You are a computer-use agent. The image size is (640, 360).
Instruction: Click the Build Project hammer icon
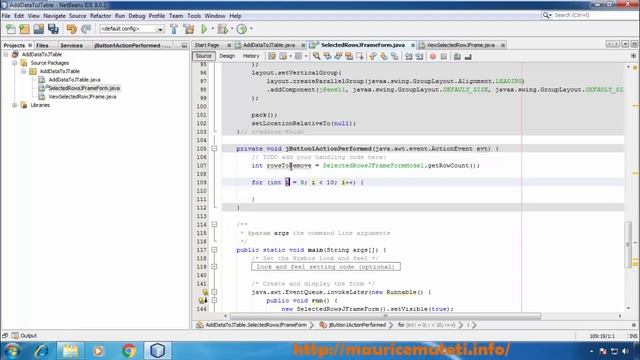pos(174,29)
